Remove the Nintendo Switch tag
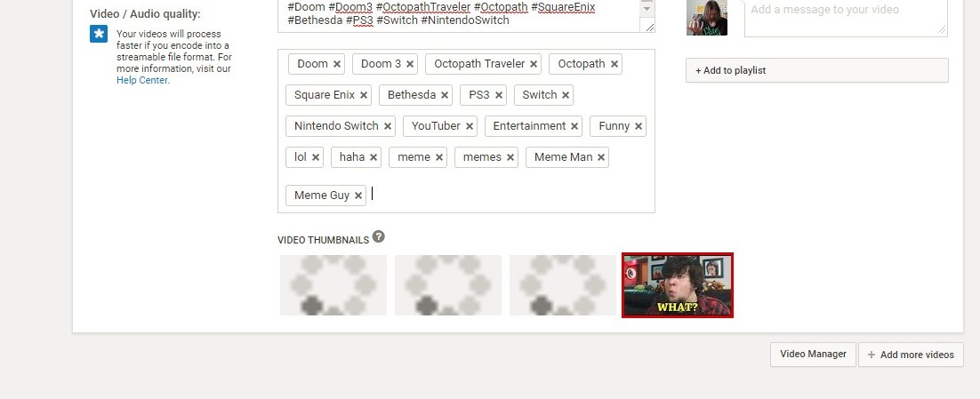Screen dimensions: 980x399 tap(388, 127)
